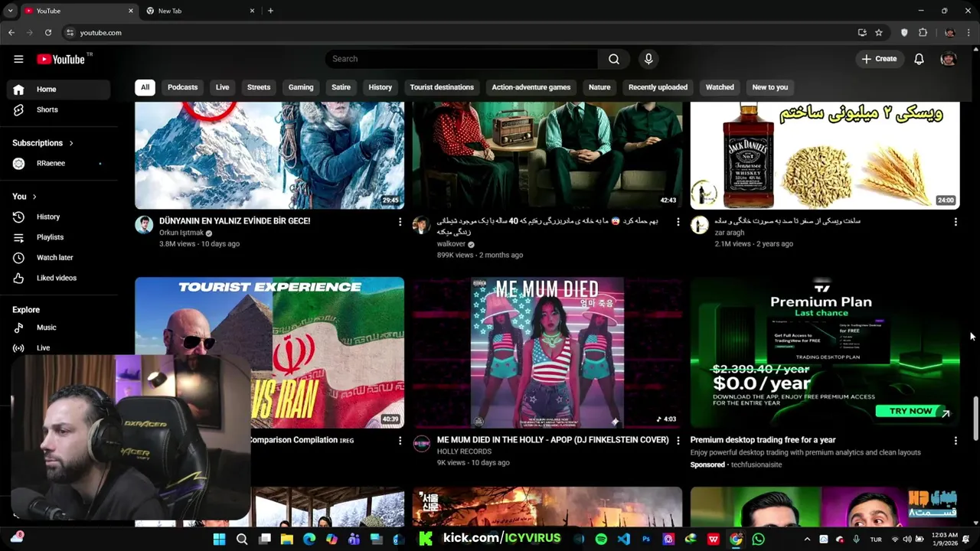This screenshot has width=980, height=551.
Task: Click the search magnifier button
Action: [614, 59]
